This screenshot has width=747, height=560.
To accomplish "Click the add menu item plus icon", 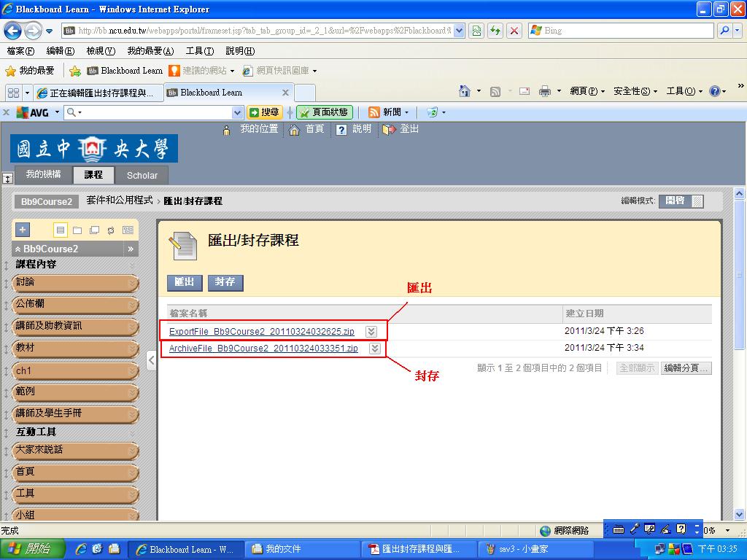I will [x=23, y=230].
